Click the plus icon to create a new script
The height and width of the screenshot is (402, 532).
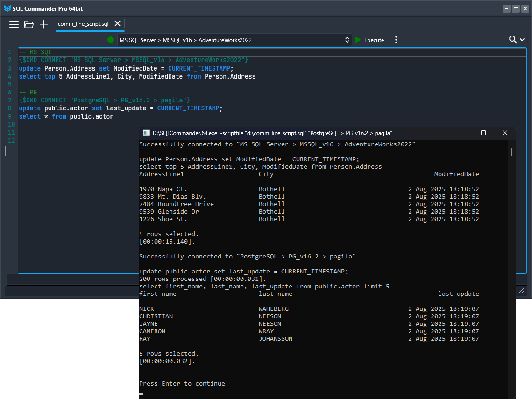pos(44,24)
